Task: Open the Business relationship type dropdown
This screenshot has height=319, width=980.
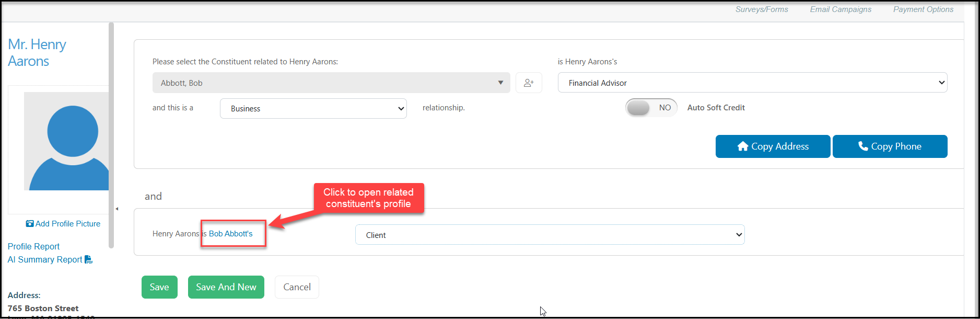Action: click(x=313, y=108)
